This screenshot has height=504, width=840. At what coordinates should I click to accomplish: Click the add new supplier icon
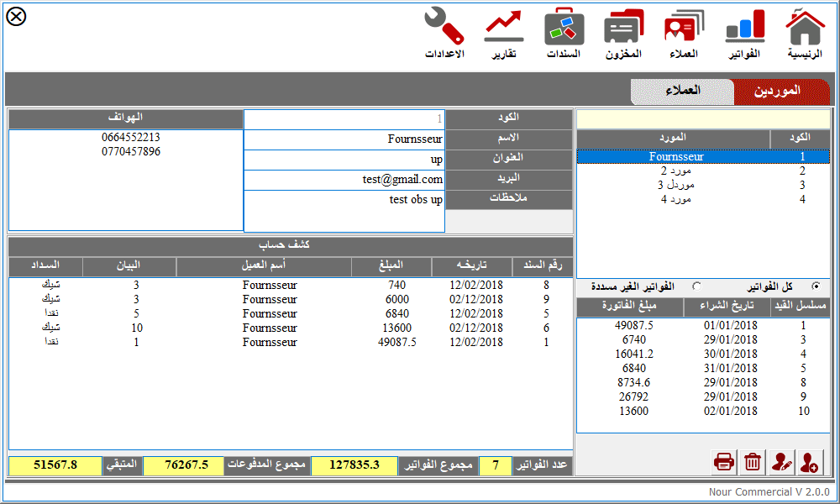click(x=810, y=461)
